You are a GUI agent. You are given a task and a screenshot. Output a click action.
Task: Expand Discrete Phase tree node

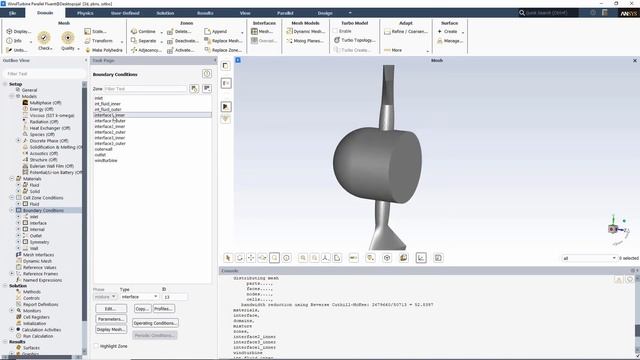click(18, 141)
